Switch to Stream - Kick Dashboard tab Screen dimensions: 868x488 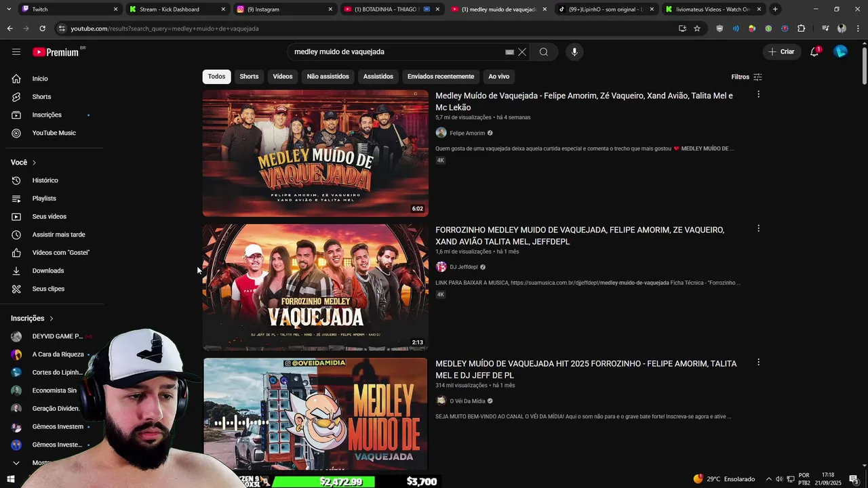pyautogui.click(x=176, y=9)
